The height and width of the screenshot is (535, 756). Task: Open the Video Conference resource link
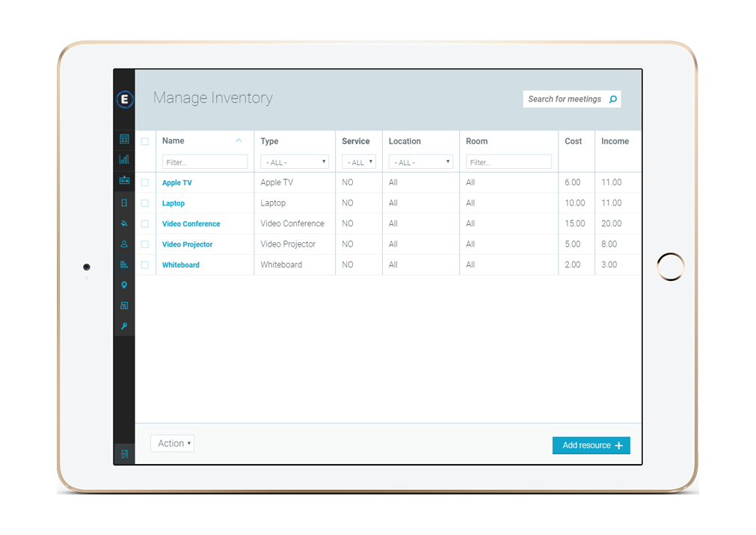191,223
